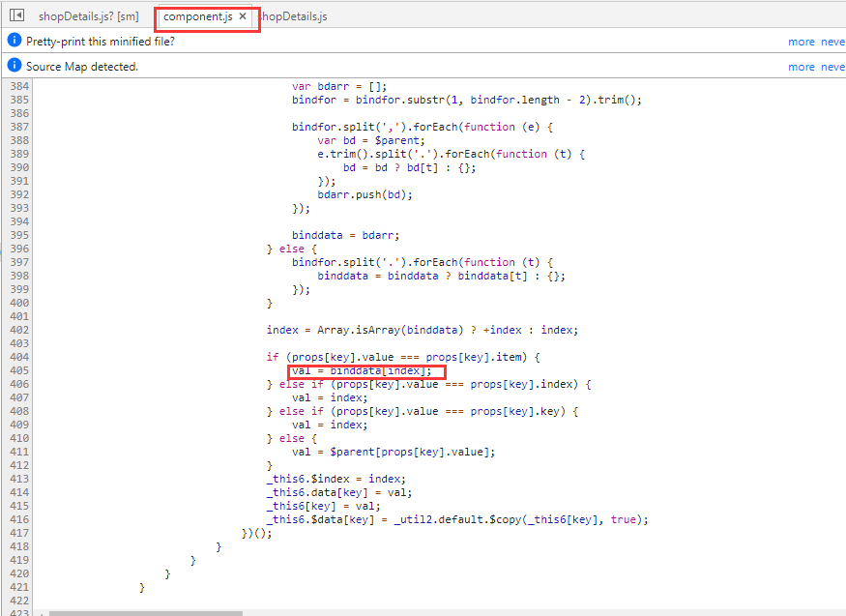Set breakpoint on line number 384
846x616 pixels.
coord(19,86)
